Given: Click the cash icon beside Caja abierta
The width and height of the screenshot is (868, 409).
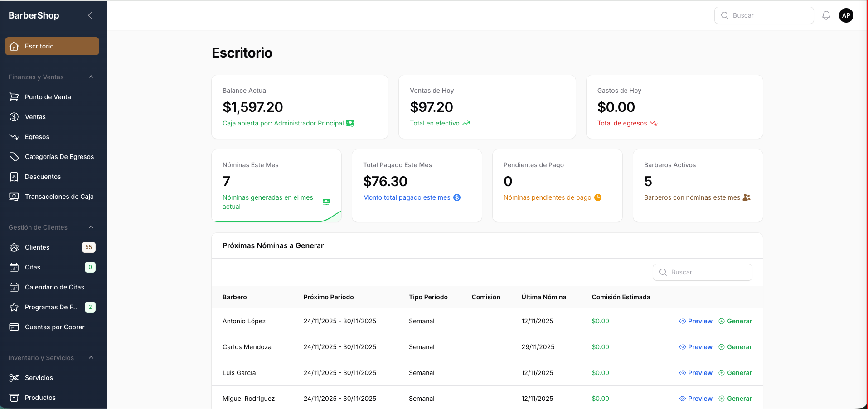Looking at the screenshot, I should pos(350,123).
